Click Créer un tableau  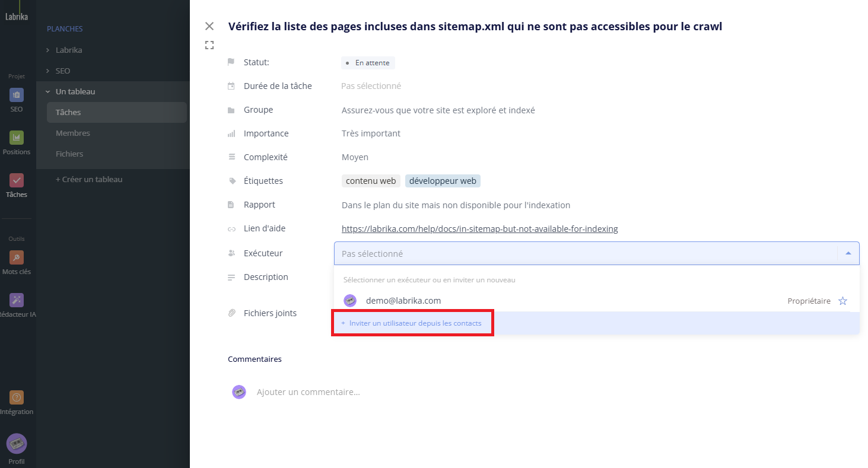click(89, 179)
